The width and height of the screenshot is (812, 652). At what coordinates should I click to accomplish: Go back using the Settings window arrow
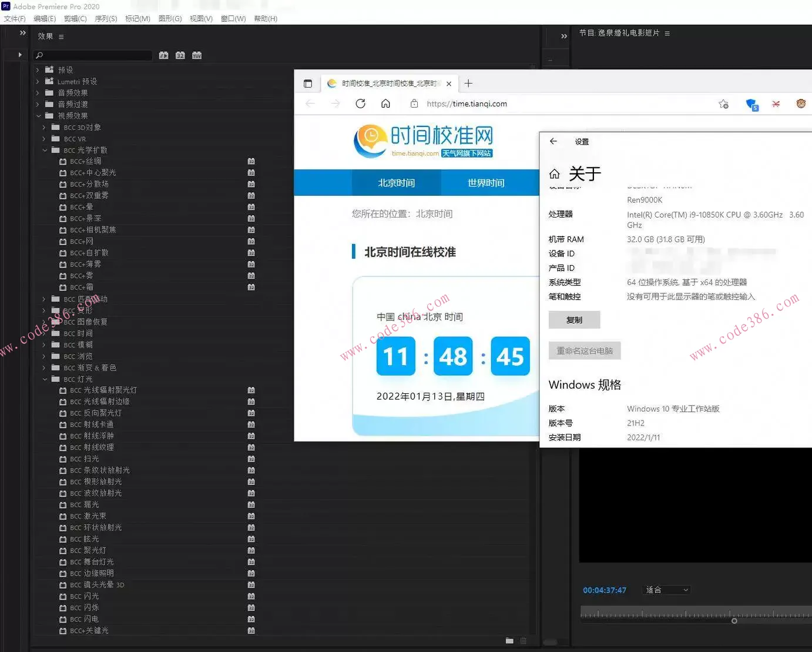click(553, 141)
